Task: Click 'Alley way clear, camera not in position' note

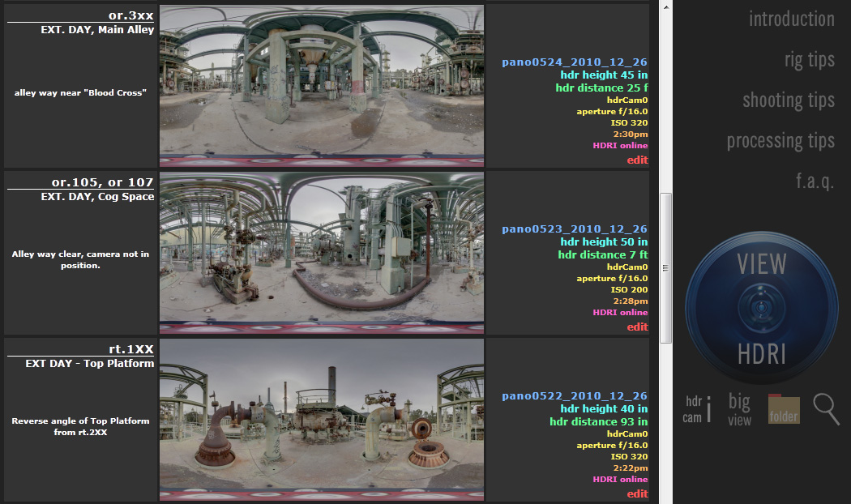Action: [x=80, y=260]
